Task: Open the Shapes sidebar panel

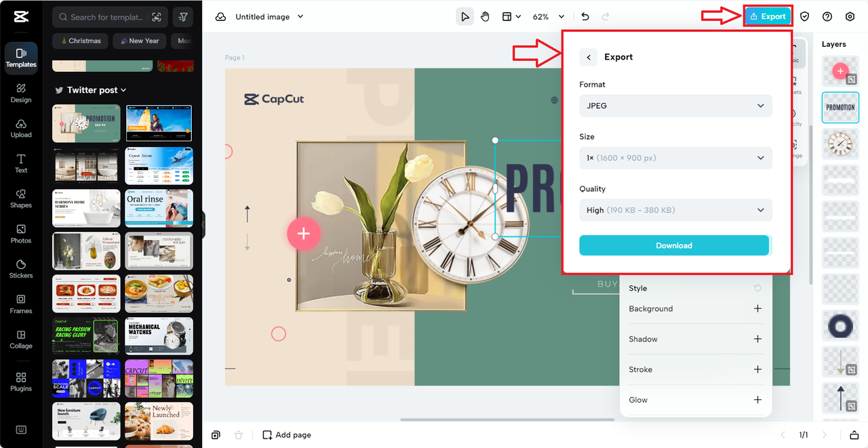Action: pos(21,199)
